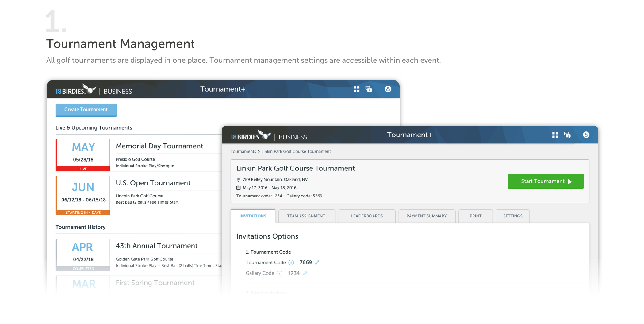644x324 pixels.
Task: Edit Gallery Code 1234 with pencil icon
Action: [305, 273]
